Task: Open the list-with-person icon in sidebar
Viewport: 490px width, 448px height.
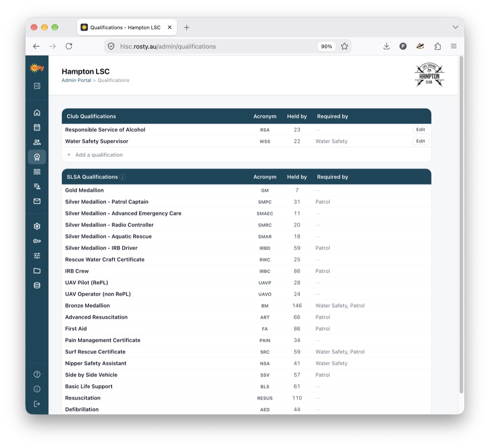Action: click(37, 186)
